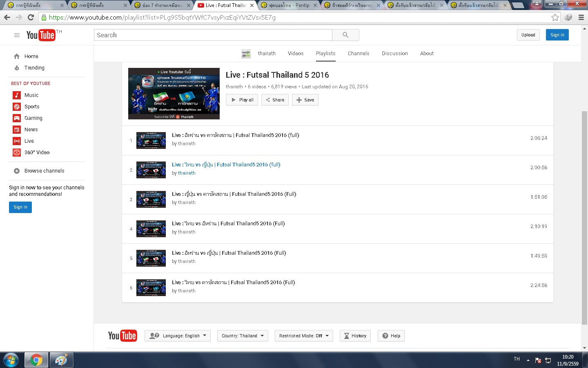This screenshot has height=368, width=588.
Task: Click the Upload button
Action: pos(528,35)
